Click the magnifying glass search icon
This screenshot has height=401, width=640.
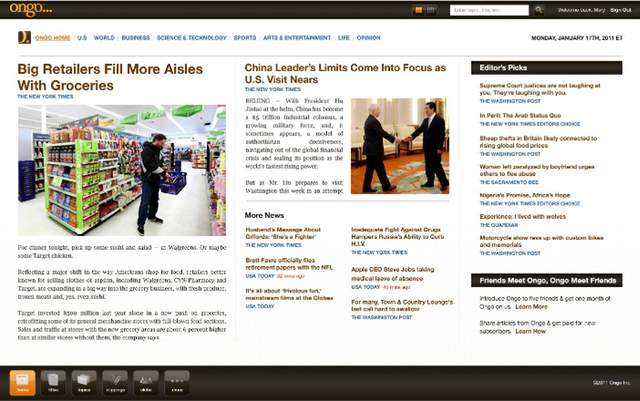point(539,10)
